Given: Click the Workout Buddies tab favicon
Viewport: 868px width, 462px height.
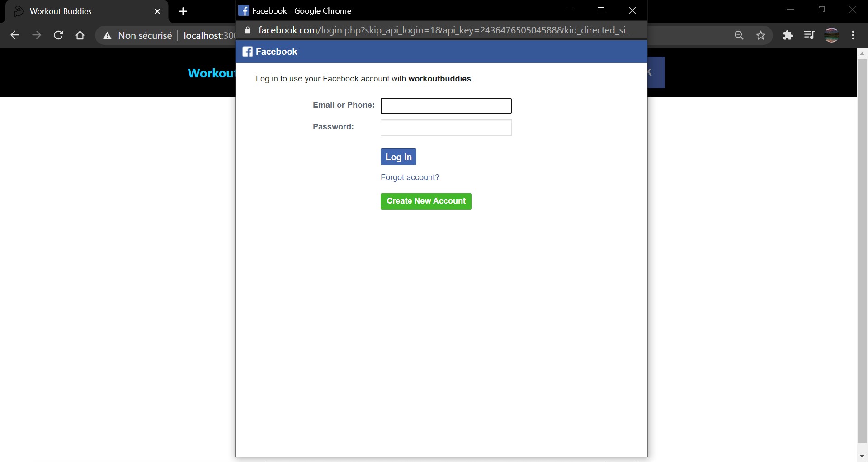Looking at the screenshot, I should pos(19,11).
